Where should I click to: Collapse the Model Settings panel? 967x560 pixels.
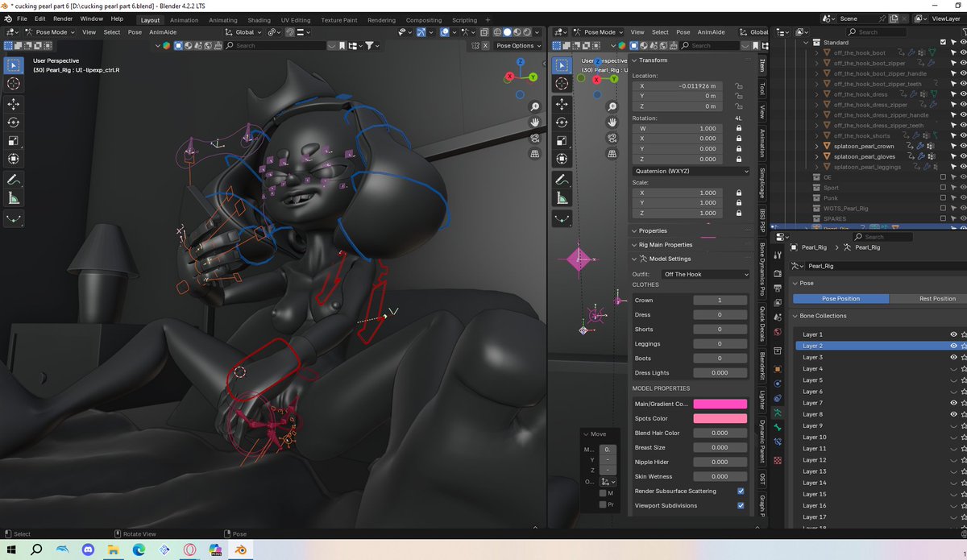635,259
